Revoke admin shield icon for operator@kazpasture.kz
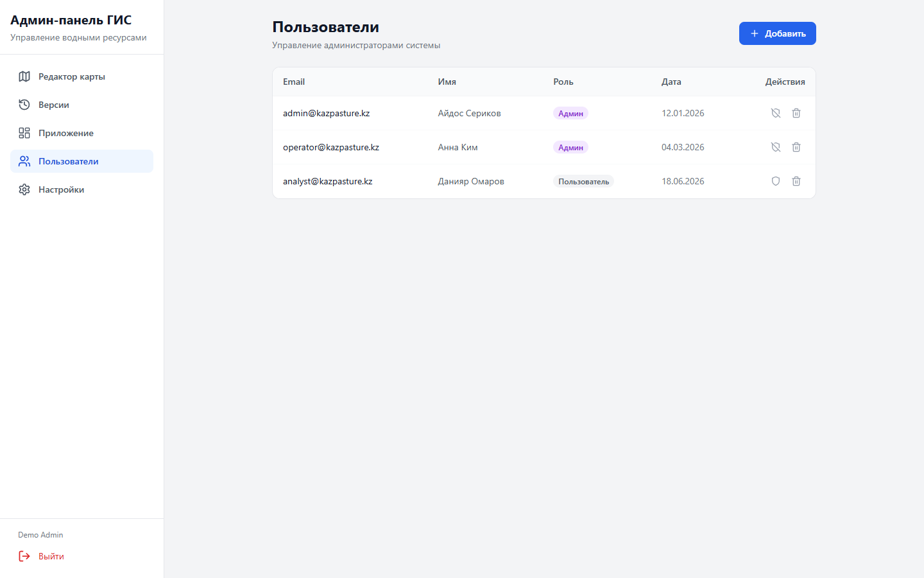 click(x=776, y=147)
